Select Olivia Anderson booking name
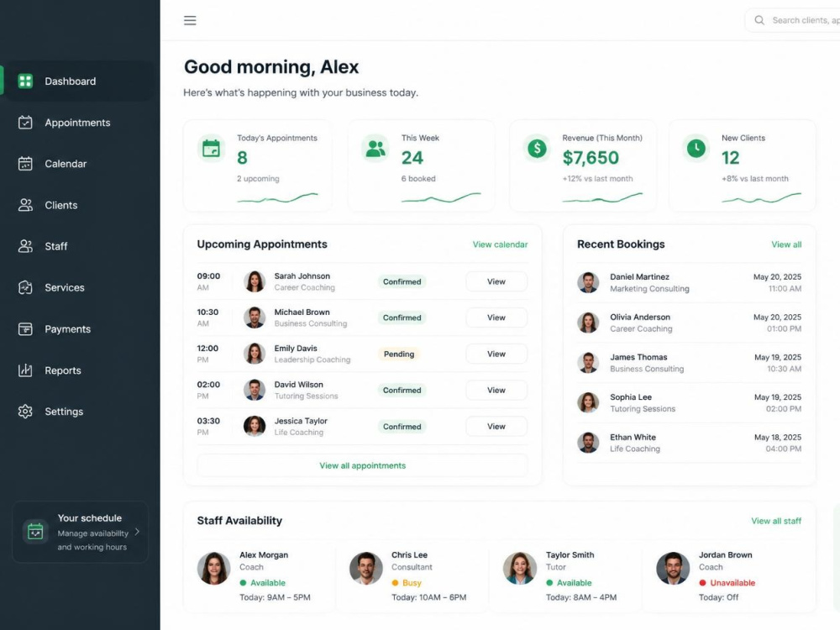 [639, 317]
